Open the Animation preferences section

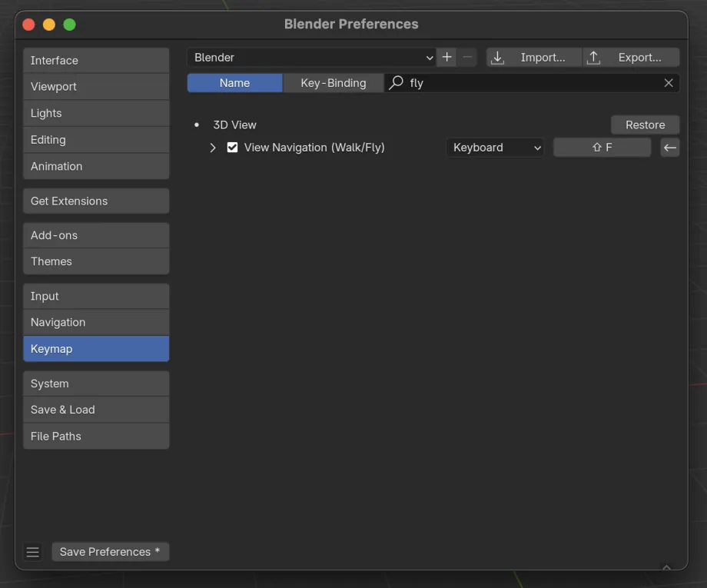pos(96,166)
